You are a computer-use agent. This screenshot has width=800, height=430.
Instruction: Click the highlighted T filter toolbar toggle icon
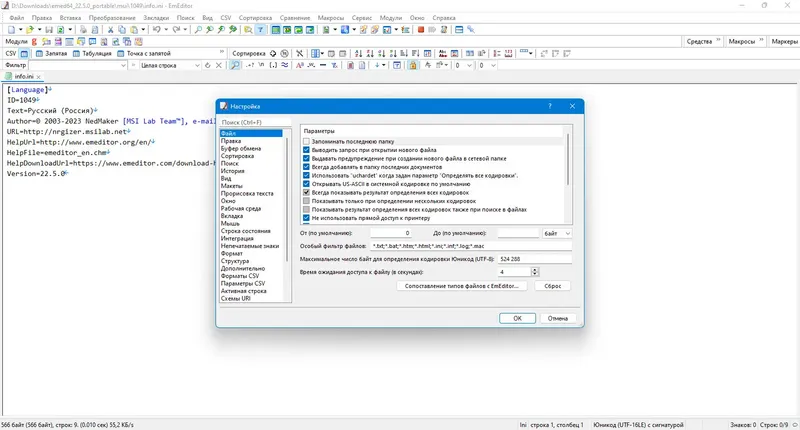click(260, 30)
